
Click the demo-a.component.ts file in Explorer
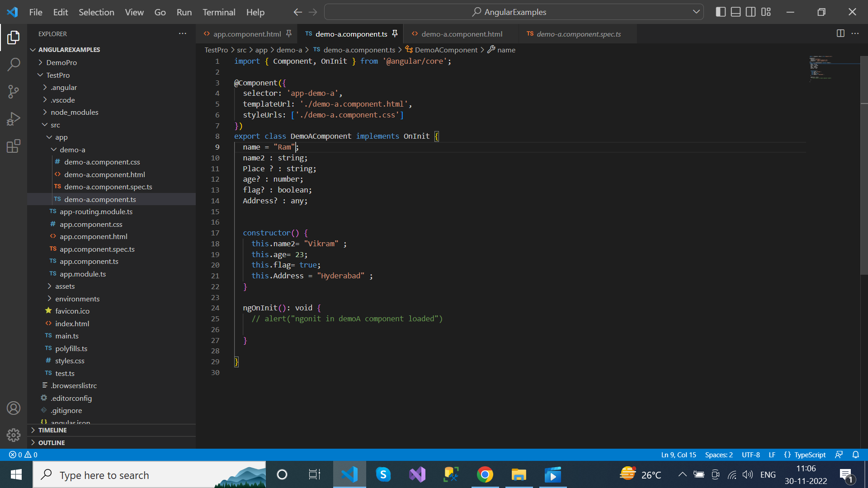(x=100, y=199)
